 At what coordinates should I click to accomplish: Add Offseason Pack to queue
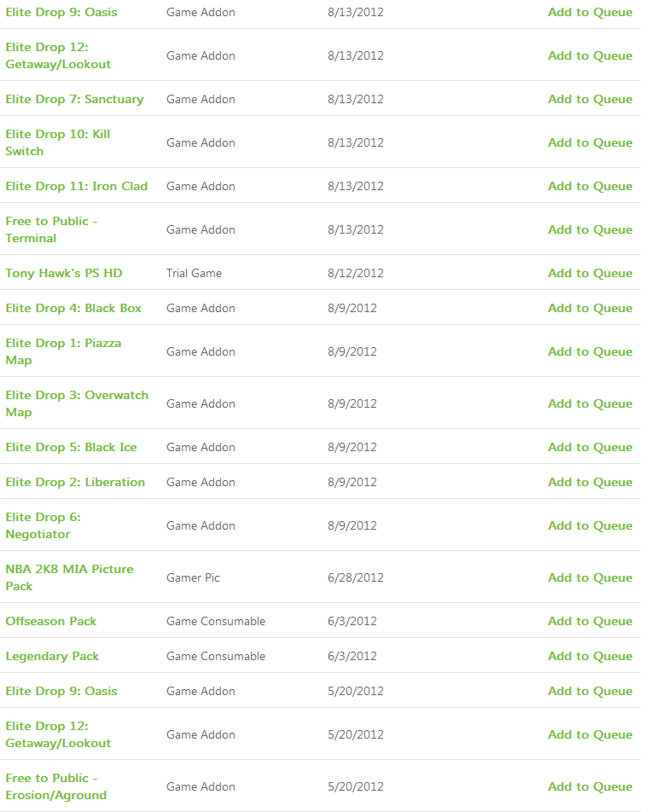(590, 621)
